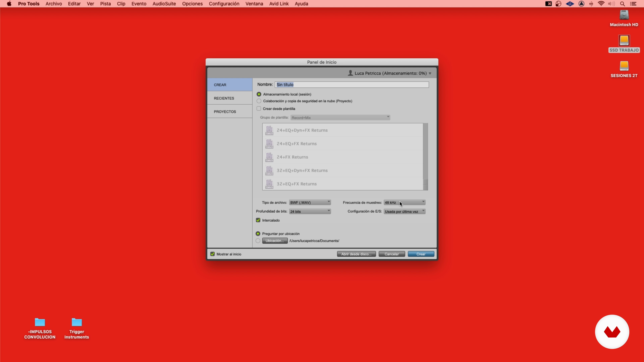Viewport: 644px width, 362px height.
Task: Click the leftmost status icon in menu bar
Action: 549,4
